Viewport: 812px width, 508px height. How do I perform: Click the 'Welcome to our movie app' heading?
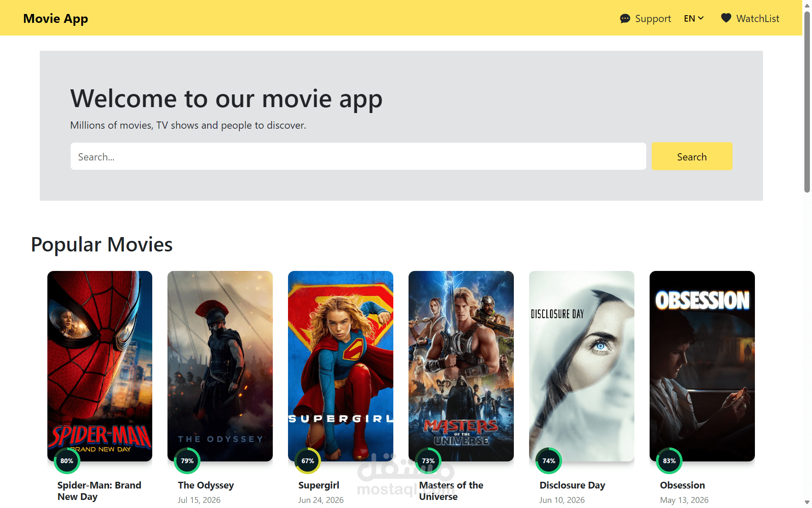click(x=226, y=99)
